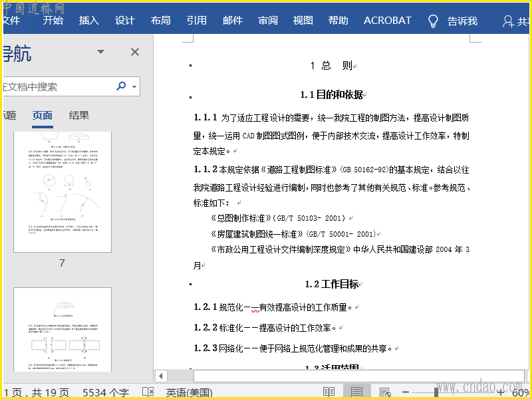Switch to the 结果 tab in navigation
This screenshot has width=532, height=399.
[79, 116]
